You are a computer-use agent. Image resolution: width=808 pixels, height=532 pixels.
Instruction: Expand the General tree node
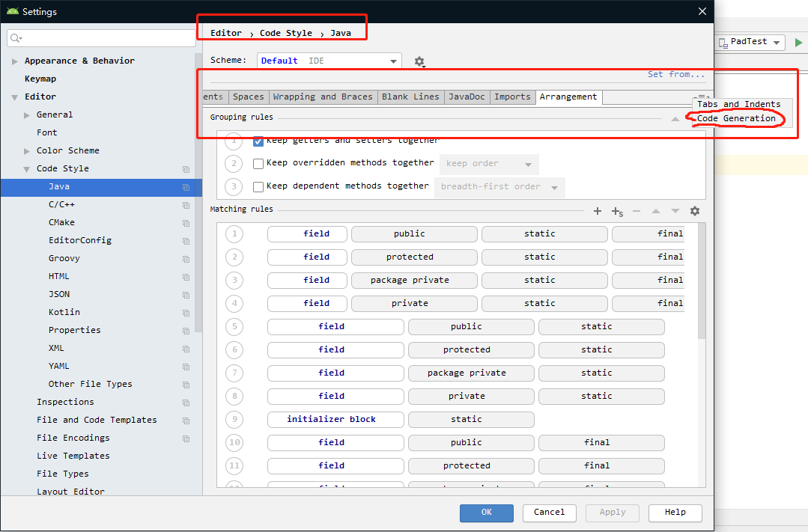(x=27, y=115)
